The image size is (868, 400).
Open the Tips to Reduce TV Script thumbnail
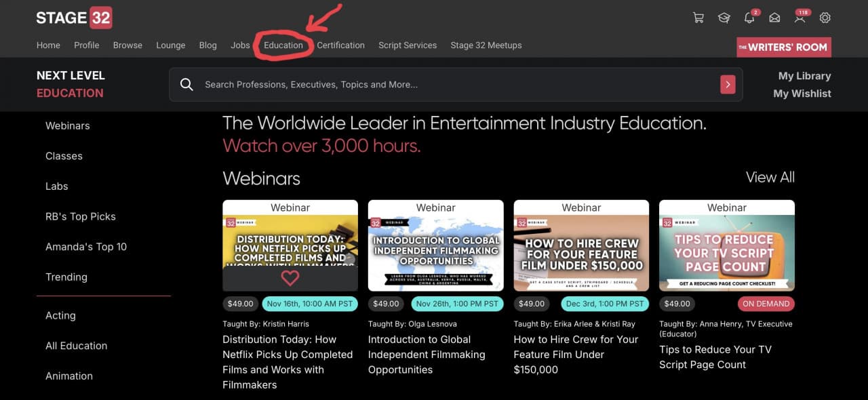point(727,245)
